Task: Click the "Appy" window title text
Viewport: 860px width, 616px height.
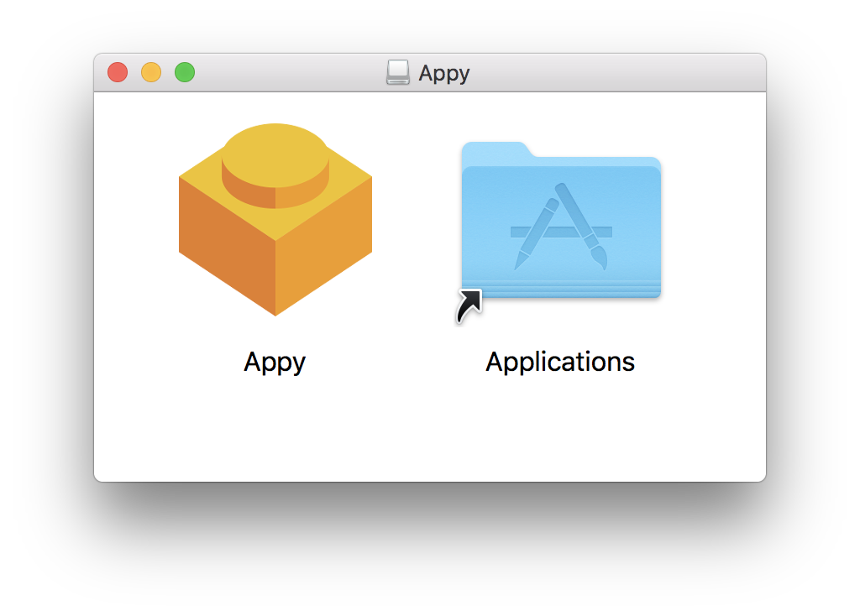Action: (x=444, y=74)
